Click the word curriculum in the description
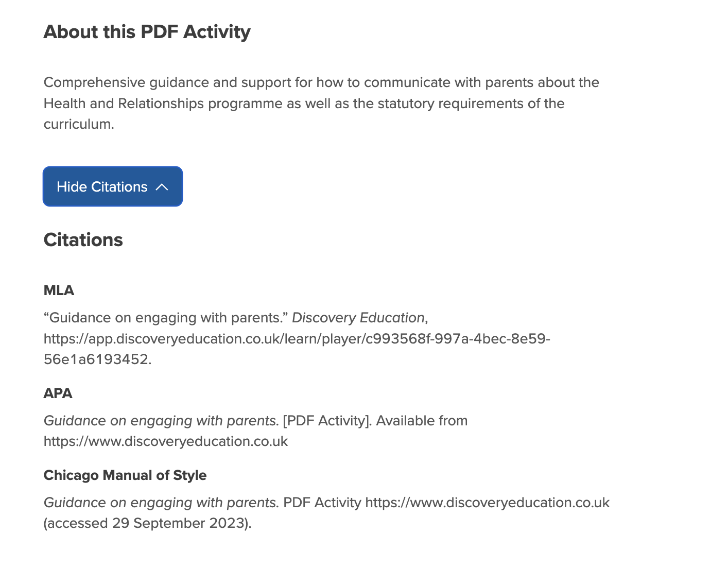This screenshot has height=585, width=728. pos(79,124)
